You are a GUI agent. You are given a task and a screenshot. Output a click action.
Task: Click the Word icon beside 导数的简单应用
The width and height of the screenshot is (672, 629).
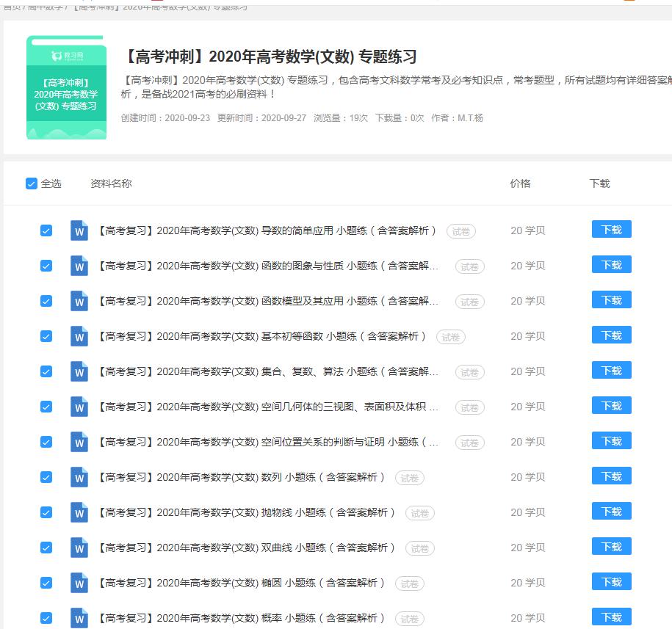tap(79, 229)
